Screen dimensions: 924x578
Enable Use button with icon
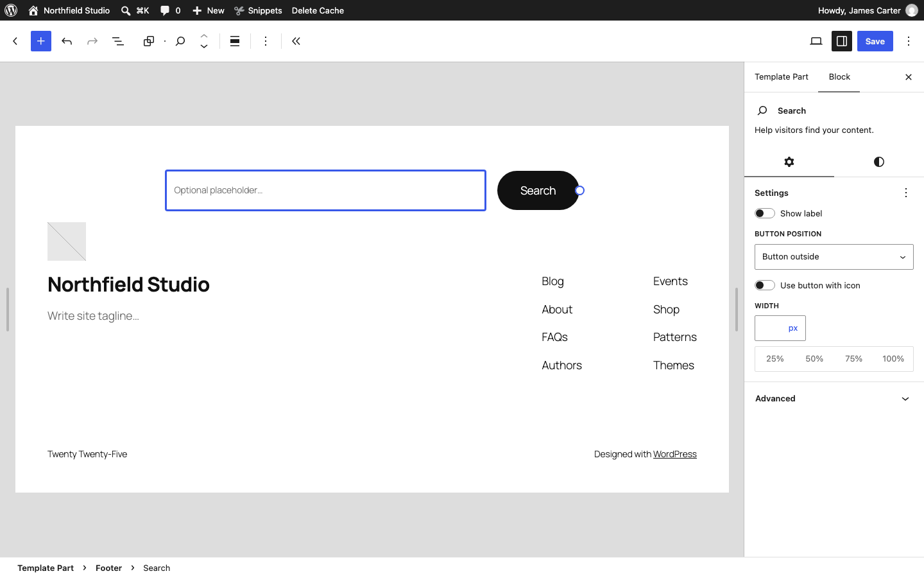tap(765, 285)
